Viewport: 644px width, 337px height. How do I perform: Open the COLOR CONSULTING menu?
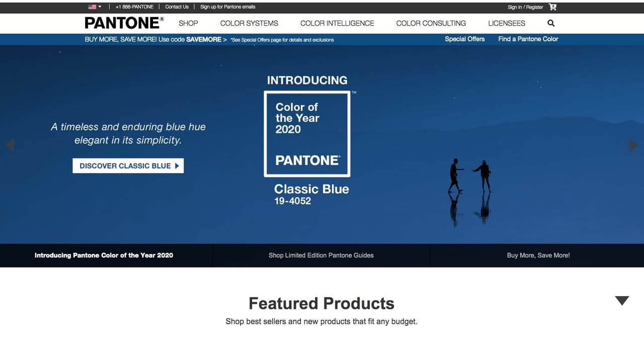(x=431, y=23)
